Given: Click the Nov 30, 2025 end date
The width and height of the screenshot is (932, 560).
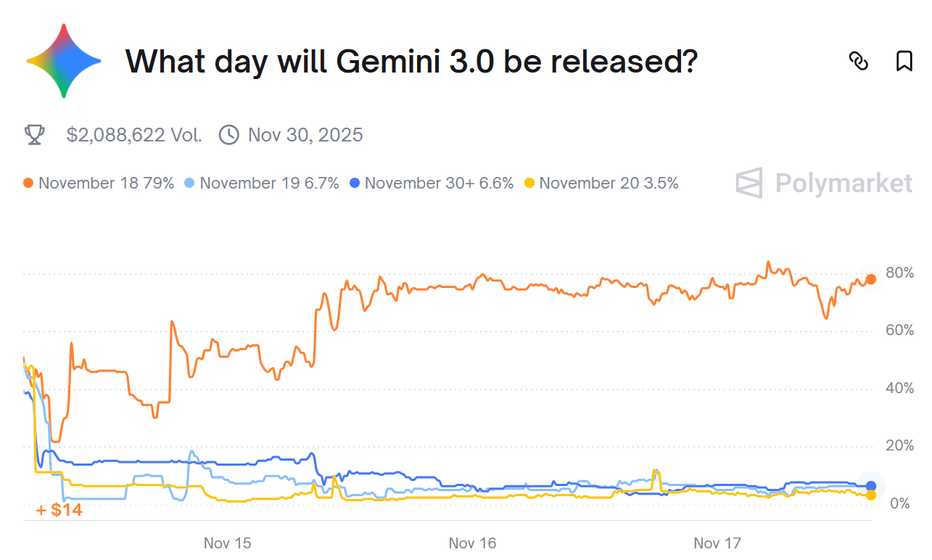Looking at the screenshot, I should tap(305, 135).
